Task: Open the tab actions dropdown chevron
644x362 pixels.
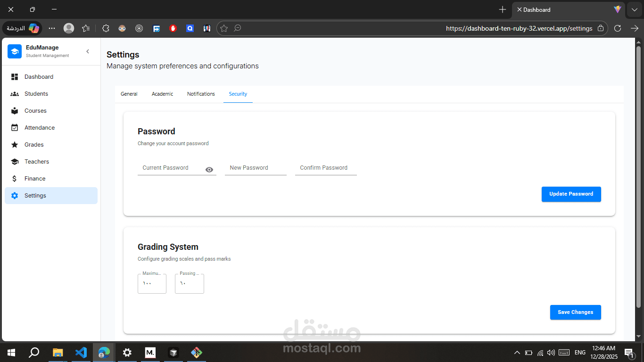Action: pos(635,9)
